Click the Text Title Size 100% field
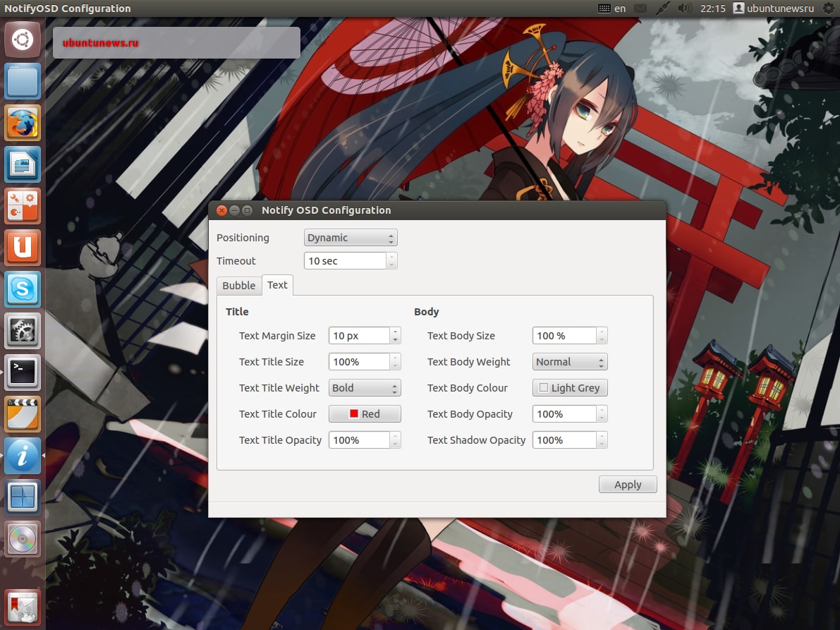 pos(359,362)
